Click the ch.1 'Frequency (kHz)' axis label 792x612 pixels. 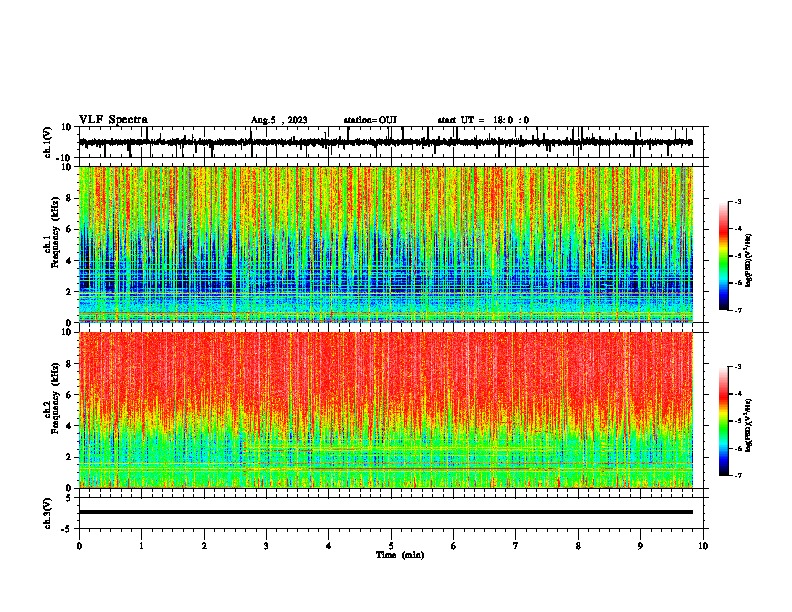pos(56,233)
